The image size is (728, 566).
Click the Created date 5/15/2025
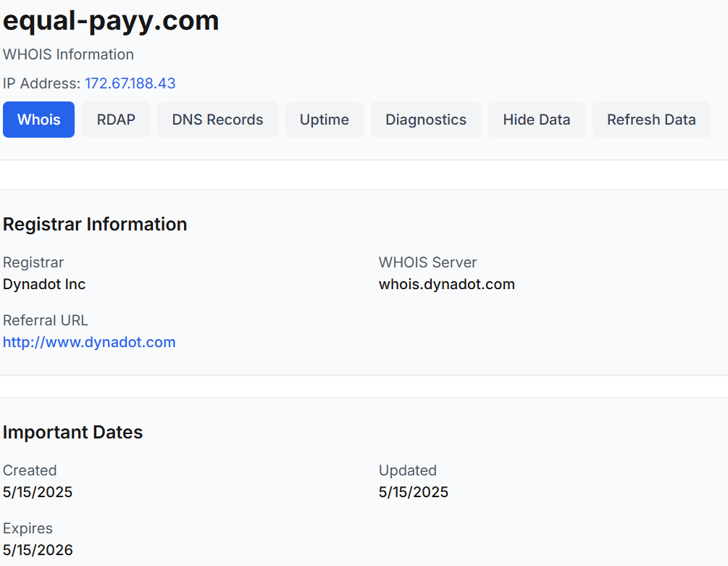pyautogui.click(x=38, y=492)
